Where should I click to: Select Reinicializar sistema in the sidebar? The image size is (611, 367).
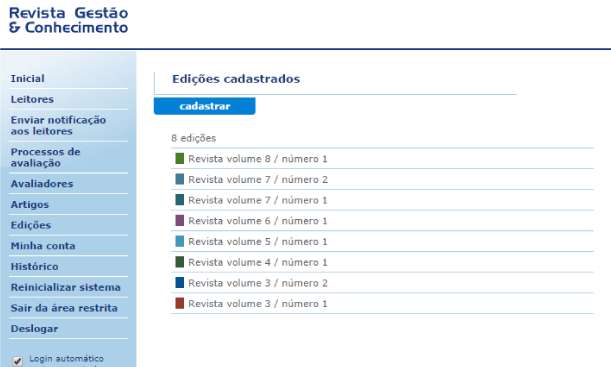pos(65,288)
